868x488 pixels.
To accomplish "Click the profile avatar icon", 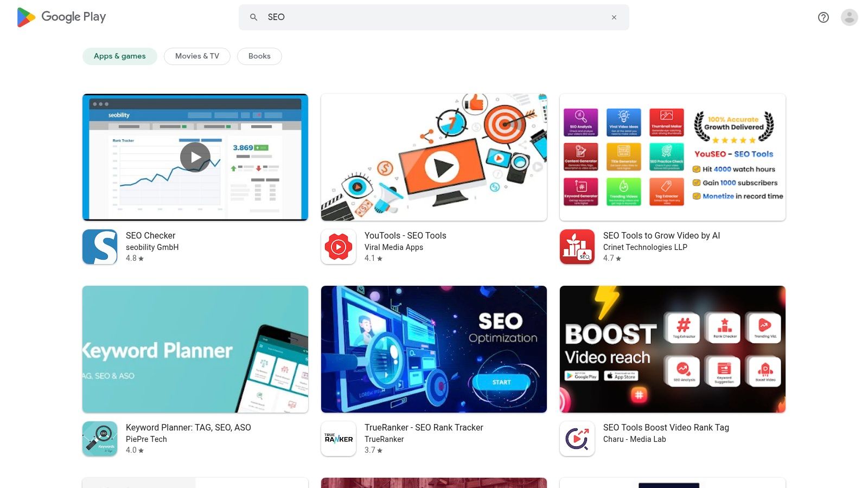I will coord(848,17).
